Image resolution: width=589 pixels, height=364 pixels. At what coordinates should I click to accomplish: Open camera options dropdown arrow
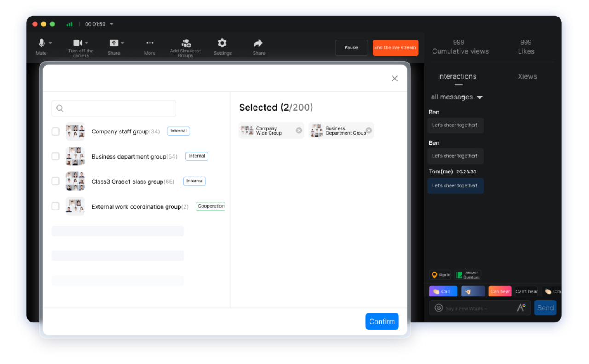tap(87, 43)
